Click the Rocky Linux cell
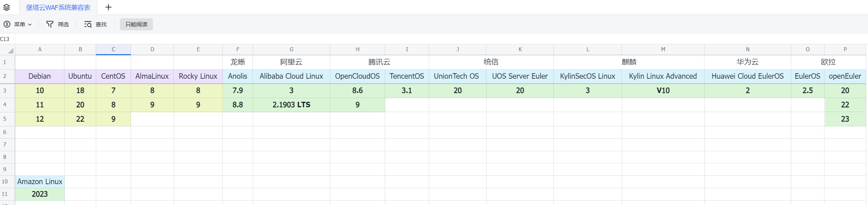868x205 pixels. [198, 76]
